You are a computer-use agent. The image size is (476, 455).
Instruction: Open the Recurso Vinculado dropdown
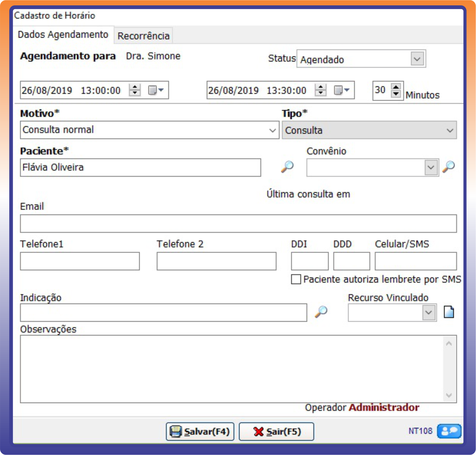pos(429,313)
